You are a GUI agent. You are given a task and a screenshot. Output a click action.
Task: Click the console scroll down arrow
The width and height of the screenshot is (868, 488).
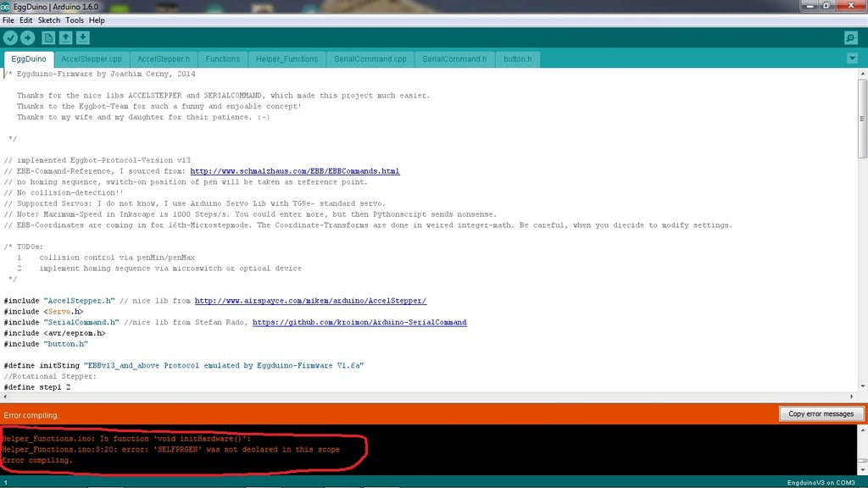coord(862,470)
